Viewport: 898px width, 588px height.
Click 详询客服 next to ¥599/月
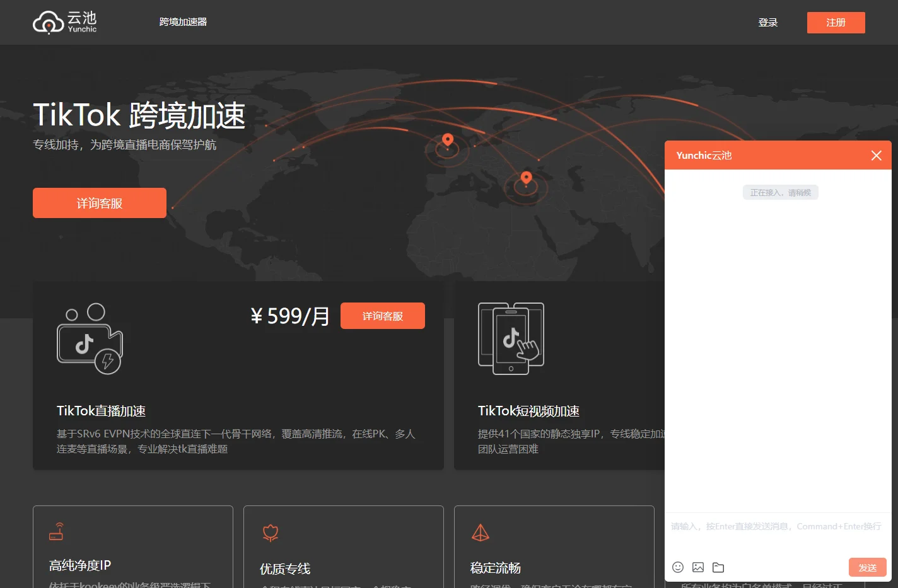point(383,316)
